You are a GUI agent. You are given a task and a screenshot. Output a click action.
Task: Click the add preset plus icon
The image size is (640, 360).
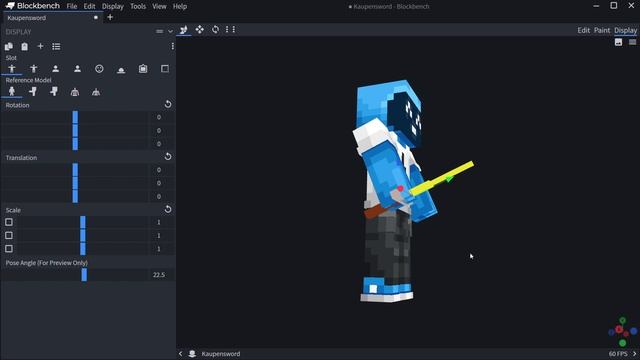tap(40, 47)
